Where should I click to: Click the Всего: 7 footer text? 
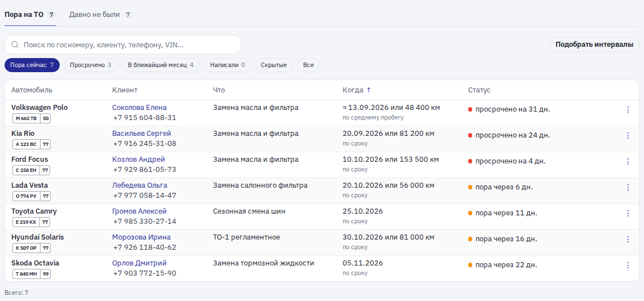(x=16, y=293)
